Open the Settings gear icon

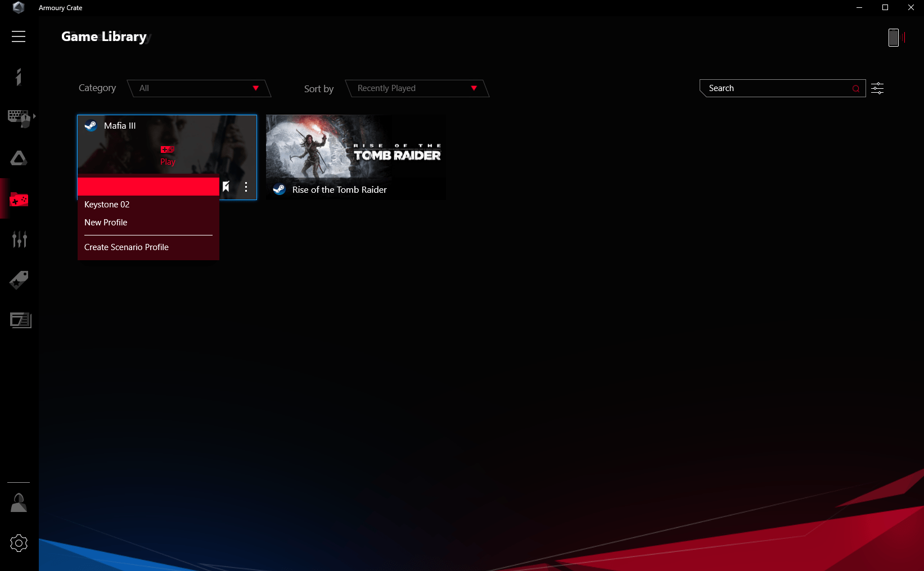coord(19,543)
